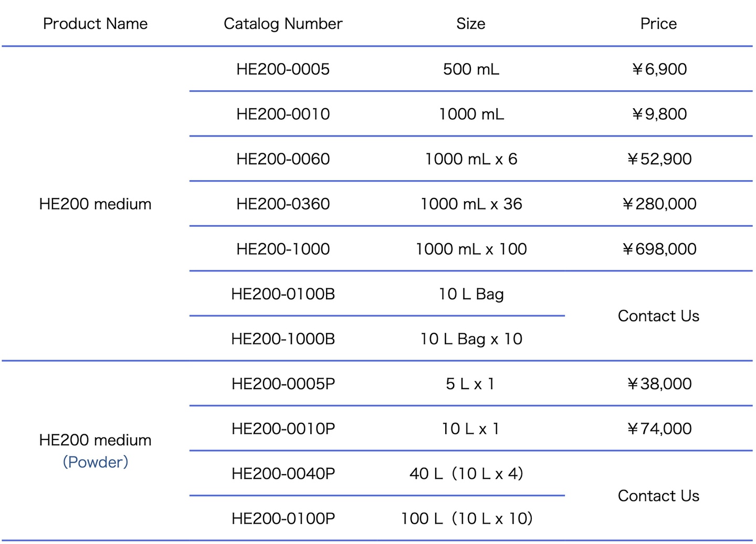This screenshot has height=544, width=756.
Task: Click the ¥38,000 price
Action: pyautogui.click(x=659, y=384)
